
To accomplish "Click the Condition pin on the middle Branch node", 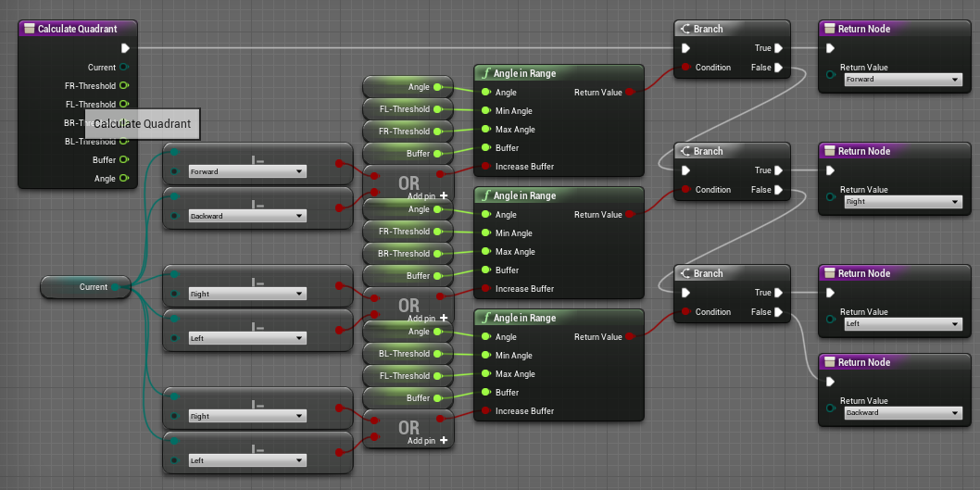I will [x=685, y=190].
